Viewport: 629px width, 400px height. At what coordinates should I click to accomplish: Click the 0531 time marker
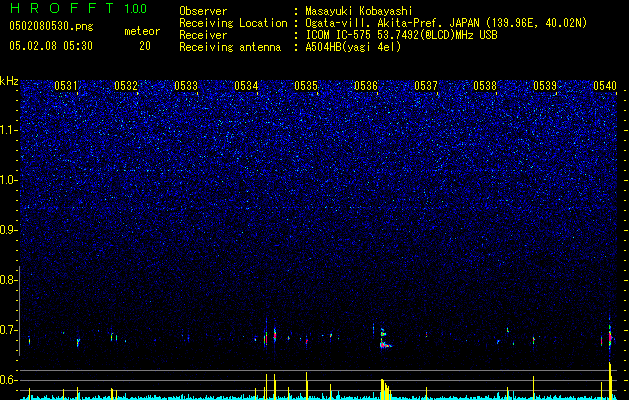tap(66, 86)
